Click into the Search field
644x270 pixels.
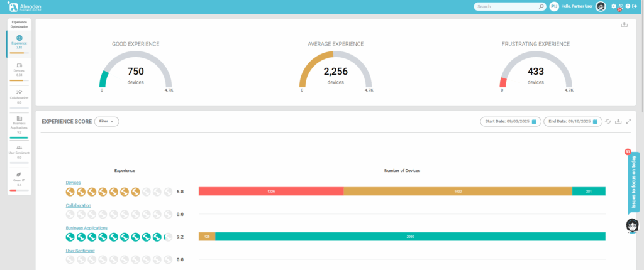[x=506, y=6]
